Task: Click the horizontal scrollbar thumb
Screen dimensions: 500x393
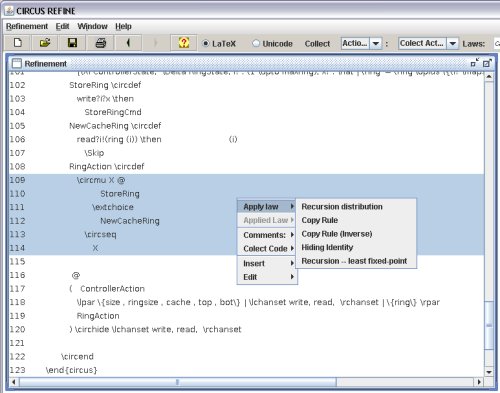Action: (x=178, y=382)
